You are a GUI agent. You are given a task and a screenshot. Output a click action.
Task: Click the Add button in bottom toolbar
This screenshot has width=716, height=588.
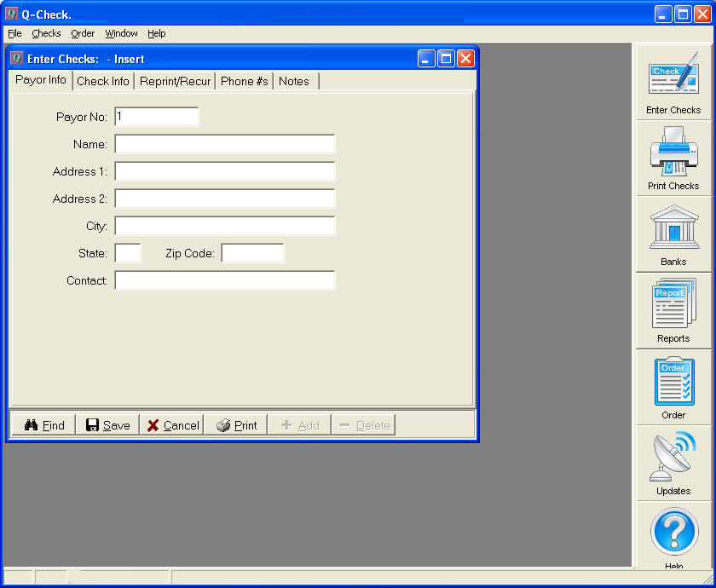(300, 425)
